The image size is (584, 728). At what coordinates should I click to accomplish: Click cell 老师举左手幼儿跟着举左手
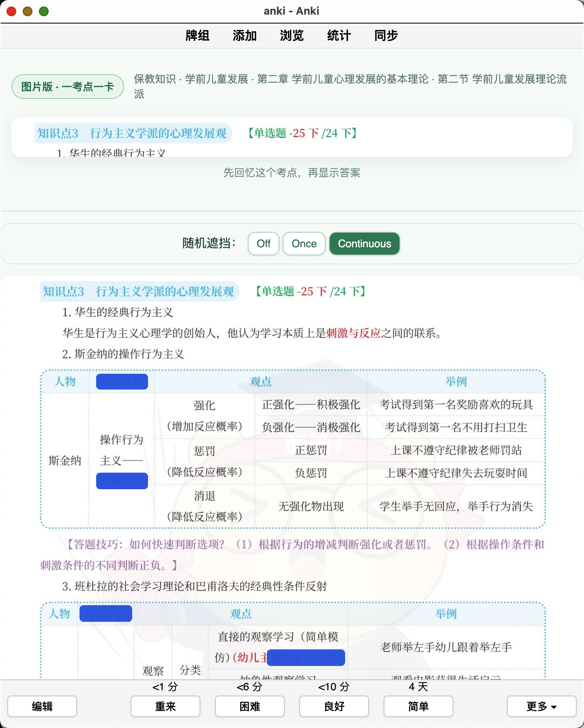[446, 647]
